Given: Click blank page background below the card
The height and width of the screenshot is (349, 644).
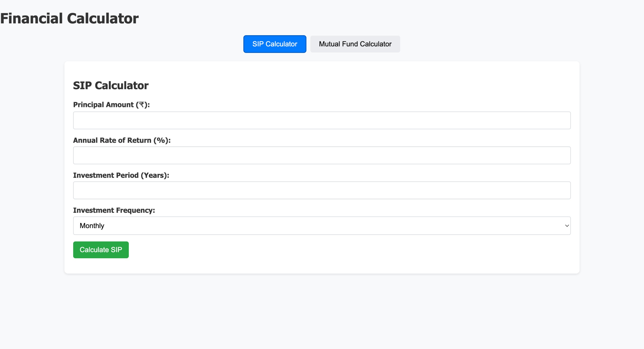Looking at the screenshot, I should pos(321,312).
